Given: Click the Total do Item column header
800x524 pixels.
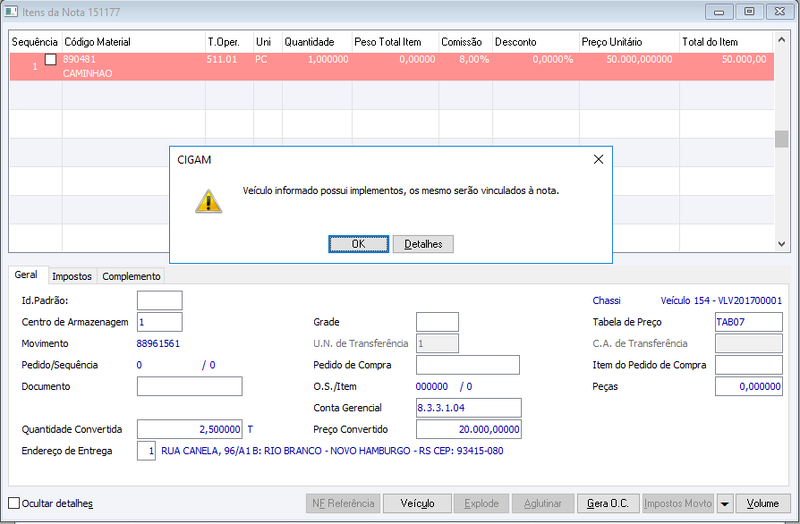Looking at the screenshot, I should pos(727,42).
